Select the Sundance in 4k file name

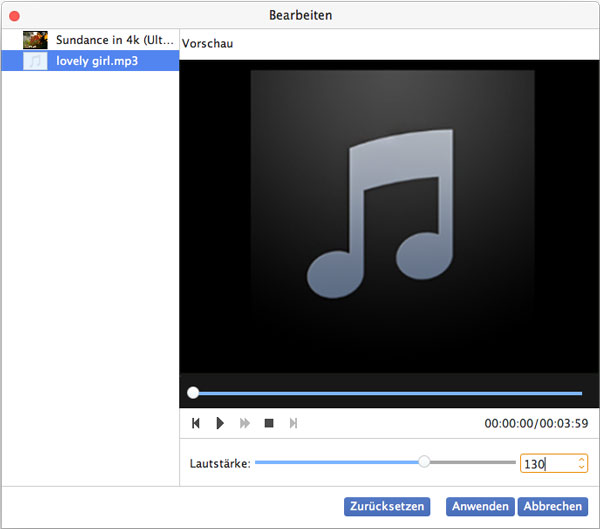pos(115,41)
